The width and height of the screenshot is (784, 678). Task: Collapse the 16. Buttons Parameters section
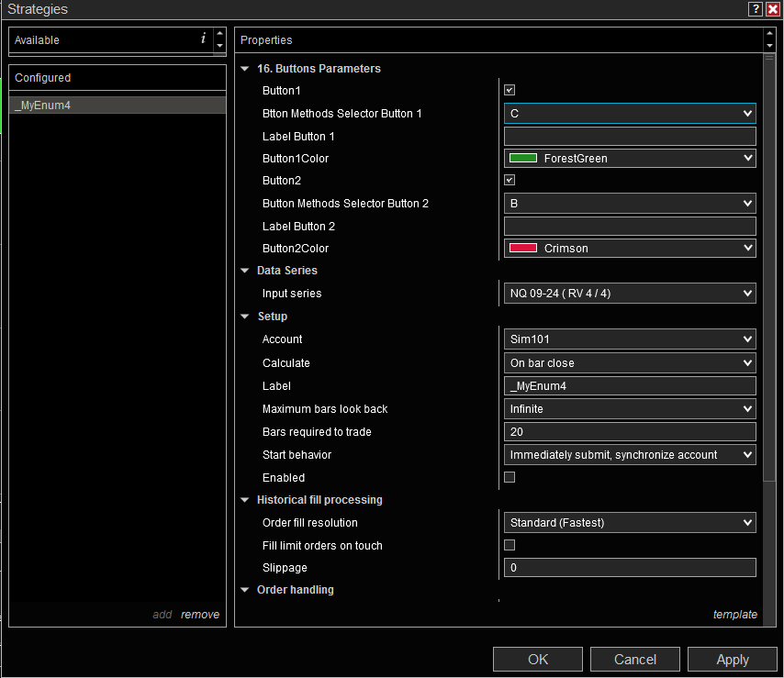(245, 69)
